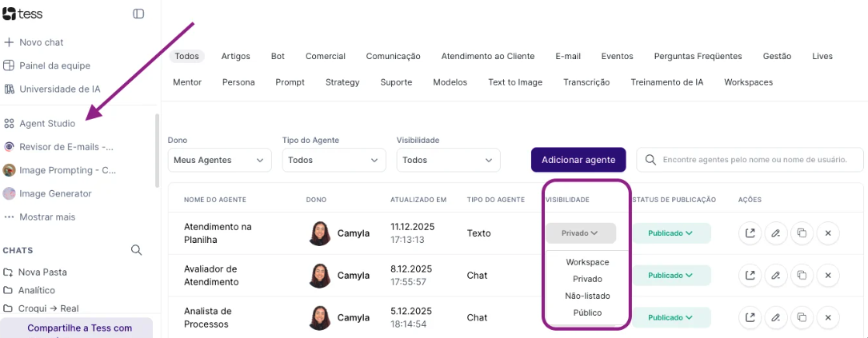Image resolution: width=868 pixels, height=338 pixels.
Task: Open Agent Studio in sidebar
Action: pyautogui.click(x=39, y=123)
